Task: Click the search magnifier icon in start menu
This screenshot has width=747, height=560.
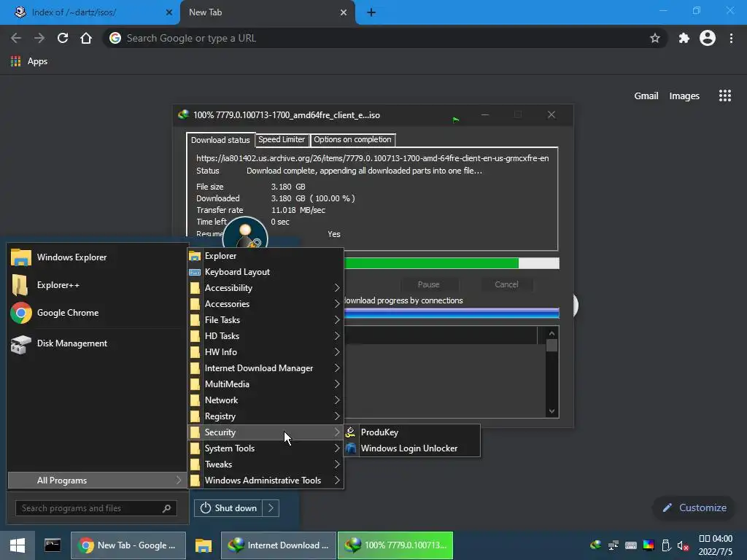Action: pos(166,508)
